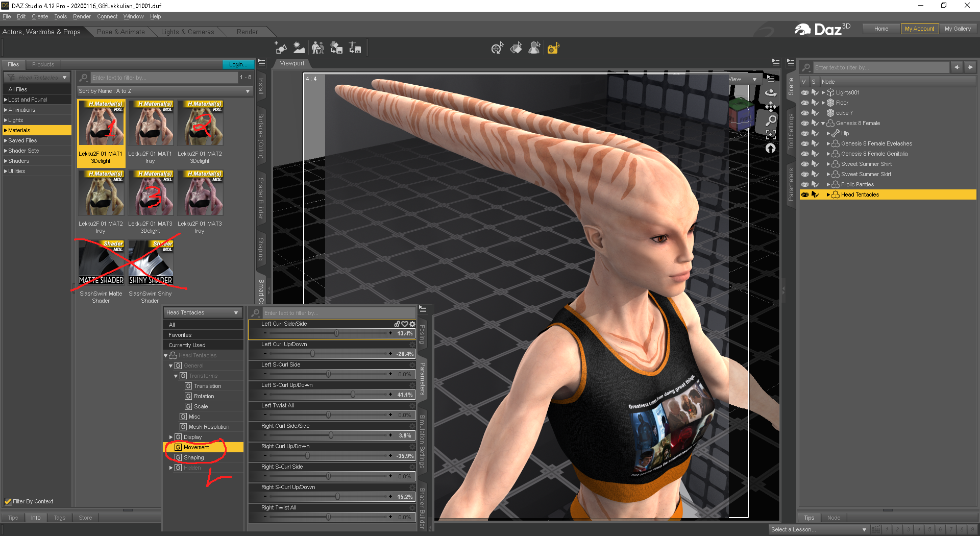This screenshot has height=536, width=980.
Task: Open the Render menu
Action: tap(82, 16)
